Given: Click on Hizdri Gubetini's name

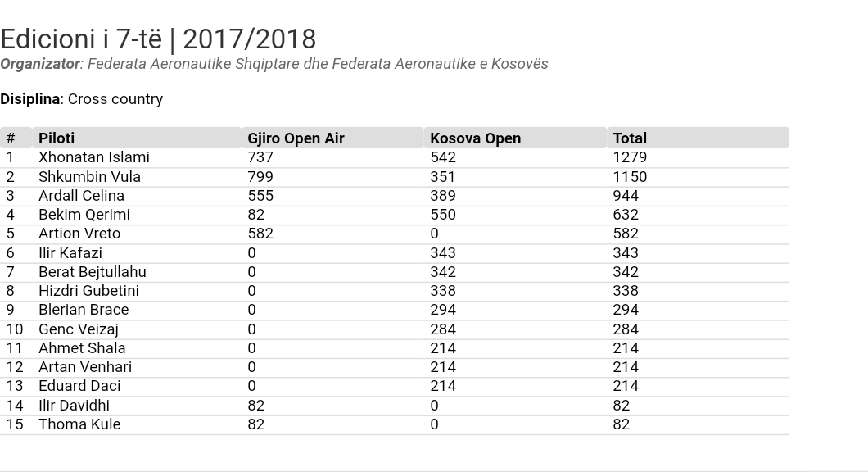Looking at the screenshot, I should (88, 290).
